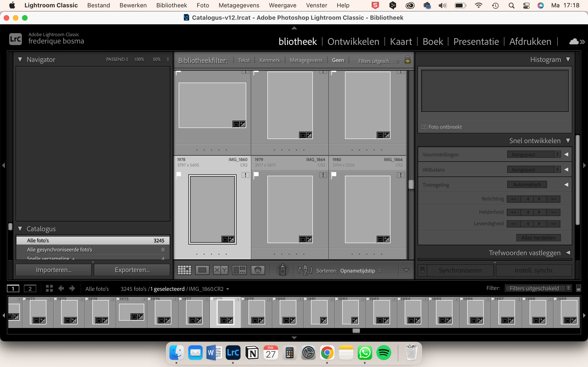Toggle flag on photo IMG_1860
This screenshot has height=367, width=588.
coord(179,174)
